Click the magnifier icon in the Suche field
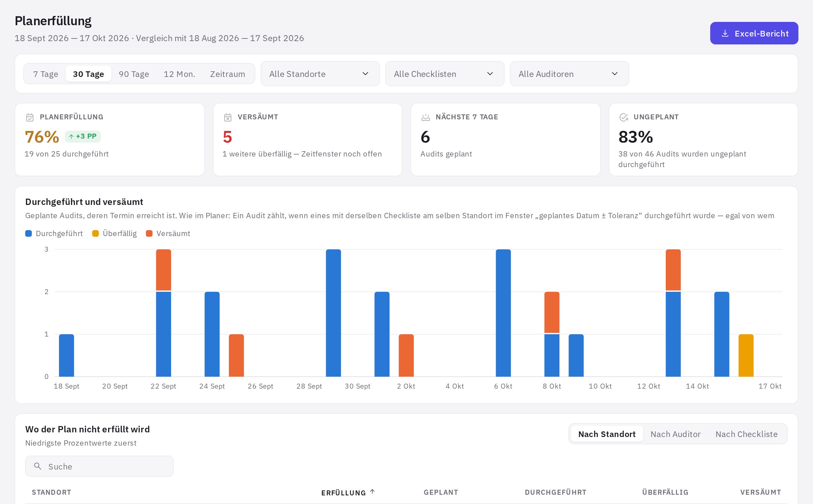 click(38, 466)
